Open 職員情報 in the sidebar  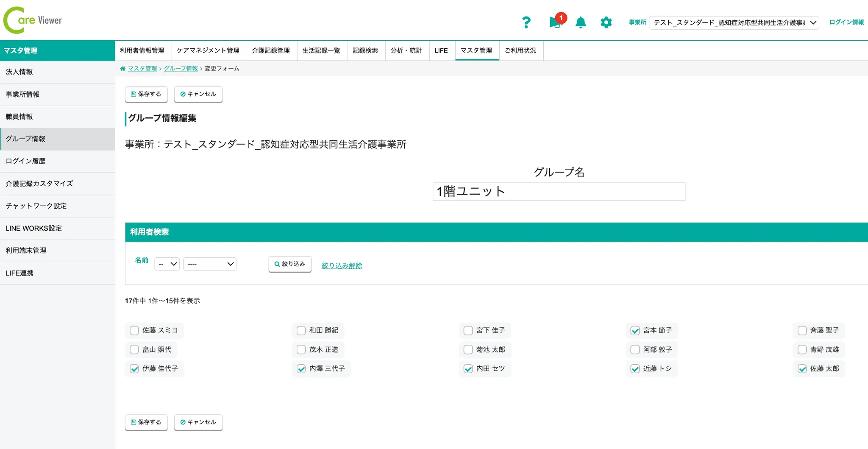pyautogui.click(x=58, y=117)
